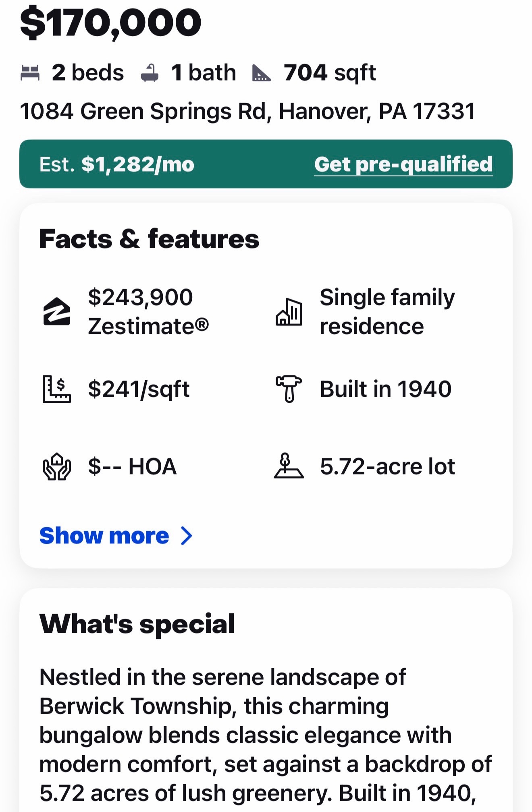Tap the acre lot tree icon

(x=289, y=466)
